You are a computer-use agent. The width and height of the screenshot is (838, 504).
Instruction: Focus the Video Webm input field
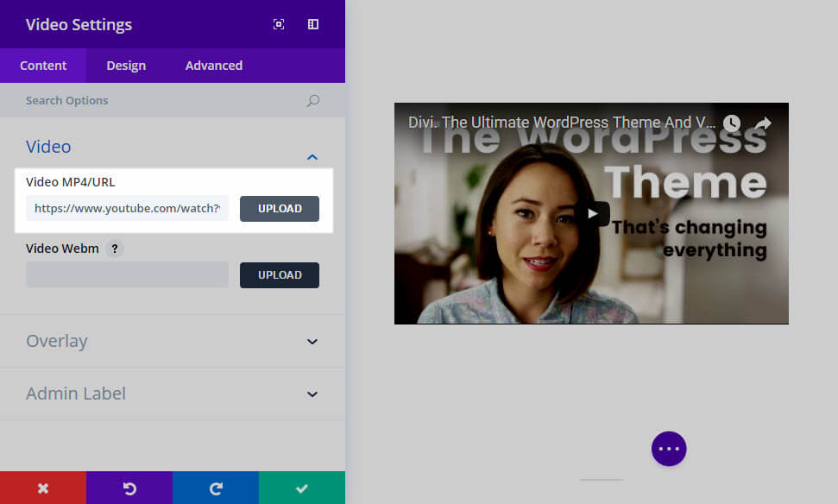[x=127, y=274]
